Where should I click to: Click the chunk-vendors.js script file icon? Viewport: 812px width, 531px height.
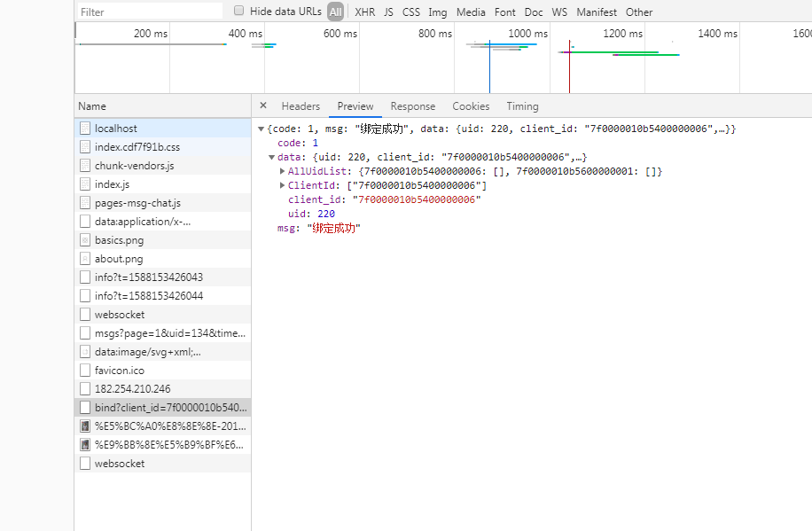(85, 166)
